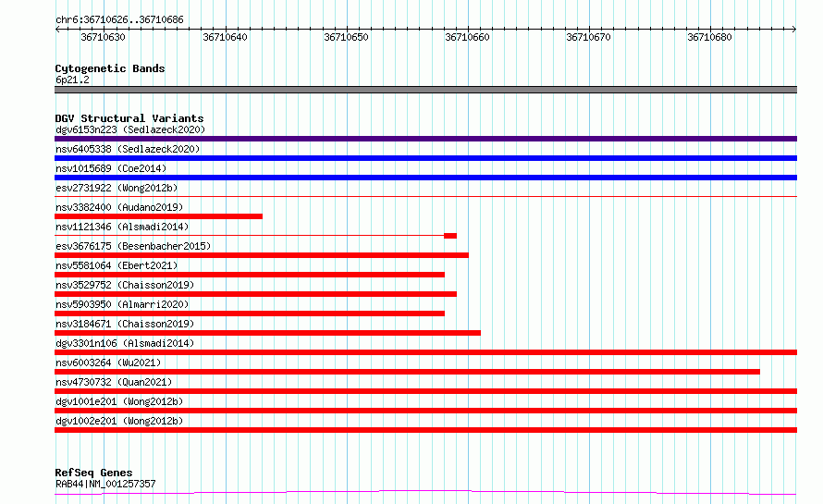Click the RAB44|NM_001257357 gene label

coord(105,484)
